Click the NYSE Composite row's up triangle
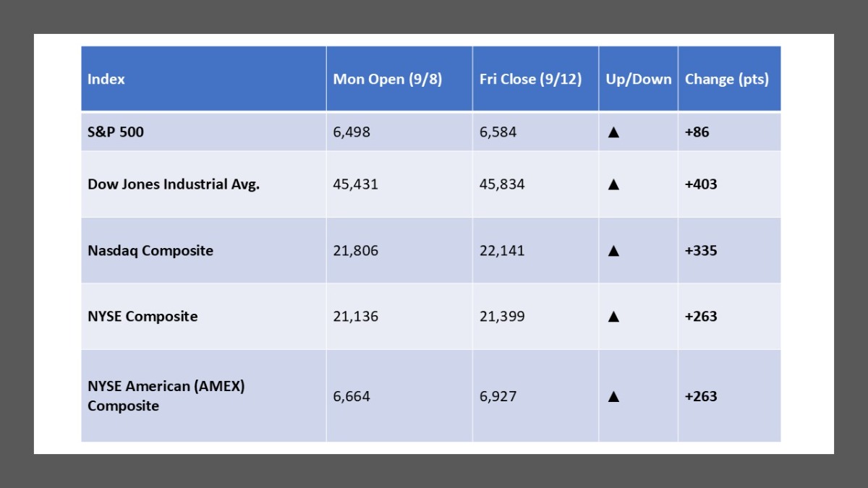 (x=613, y=317)
